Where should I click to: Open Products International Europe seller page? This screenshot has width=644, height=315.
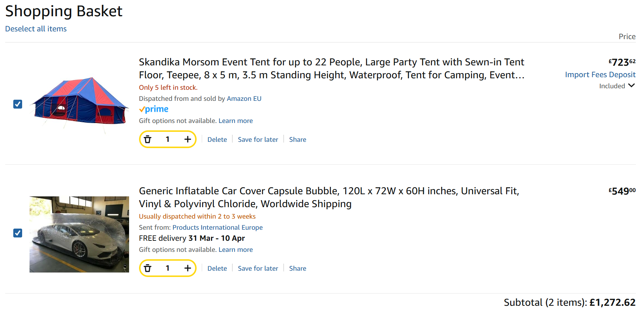point(217,227)
